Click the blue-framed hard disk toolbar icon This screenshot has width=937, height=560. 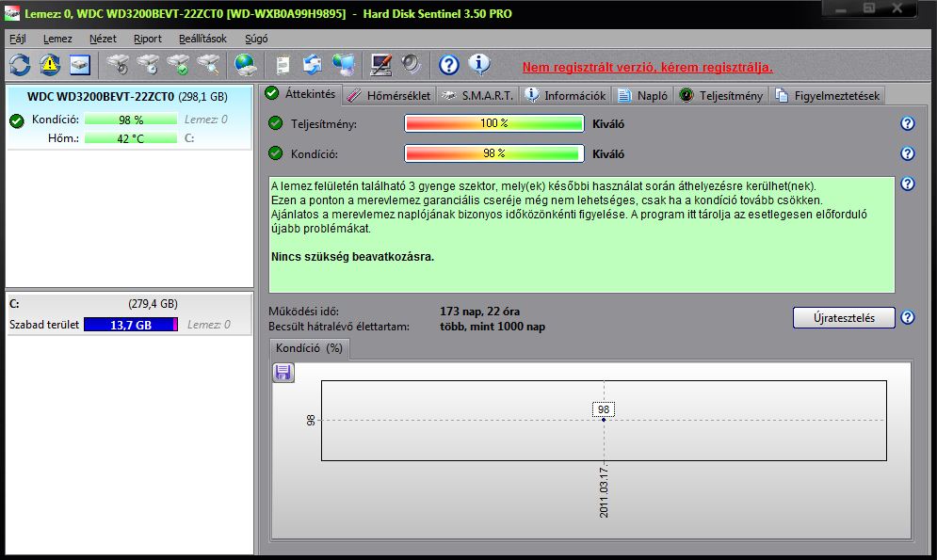[79, 65]
